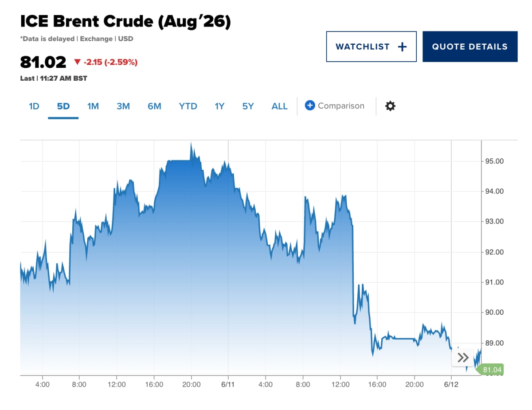Show the 6M chart range
Image resolution: width=532 pixels, height=410 pixels.
point(154,106)
